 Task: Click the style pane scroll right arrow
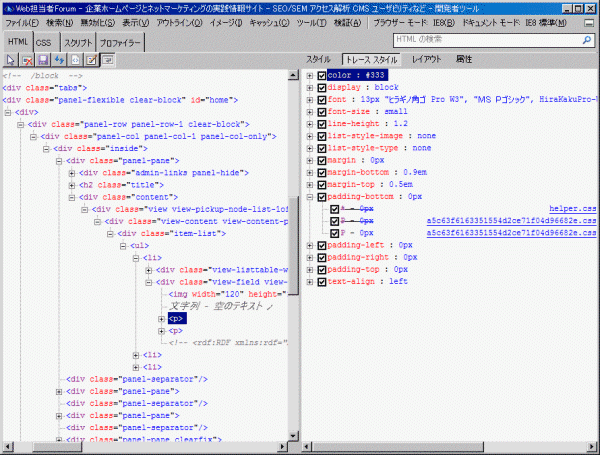click(x=592, y=447)
